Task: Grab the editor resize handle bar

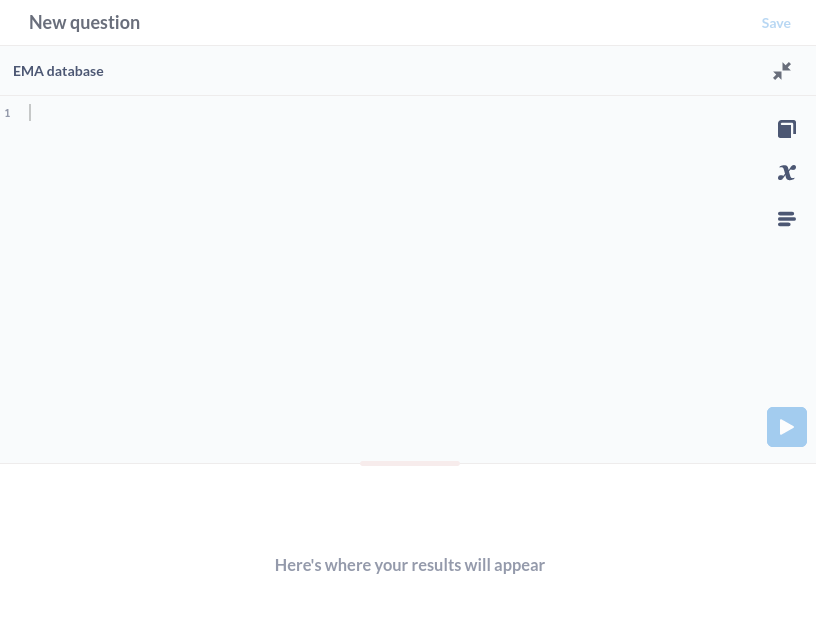Action: point(410,463)
